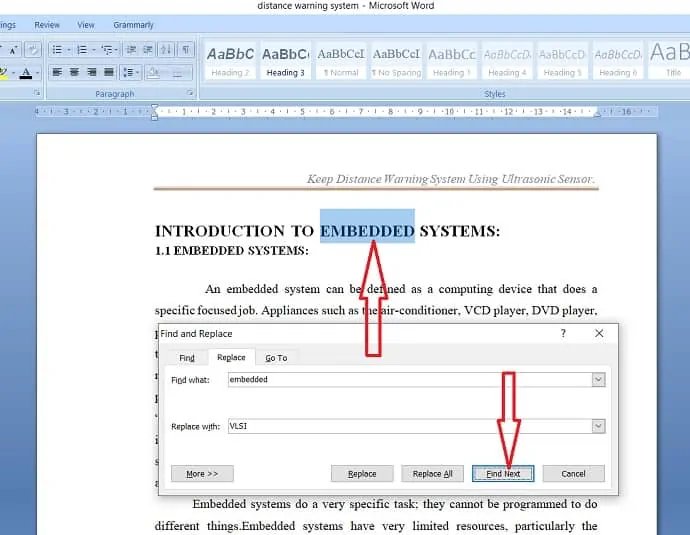
Task: Apply the text highlight color
Action: (x=4, y=73)
